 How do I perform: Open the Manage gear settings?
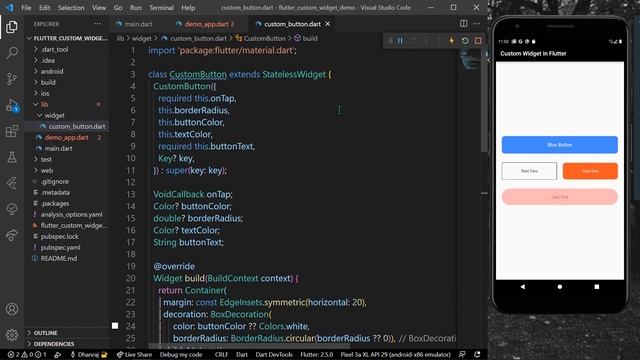click(x=12, y=335)
